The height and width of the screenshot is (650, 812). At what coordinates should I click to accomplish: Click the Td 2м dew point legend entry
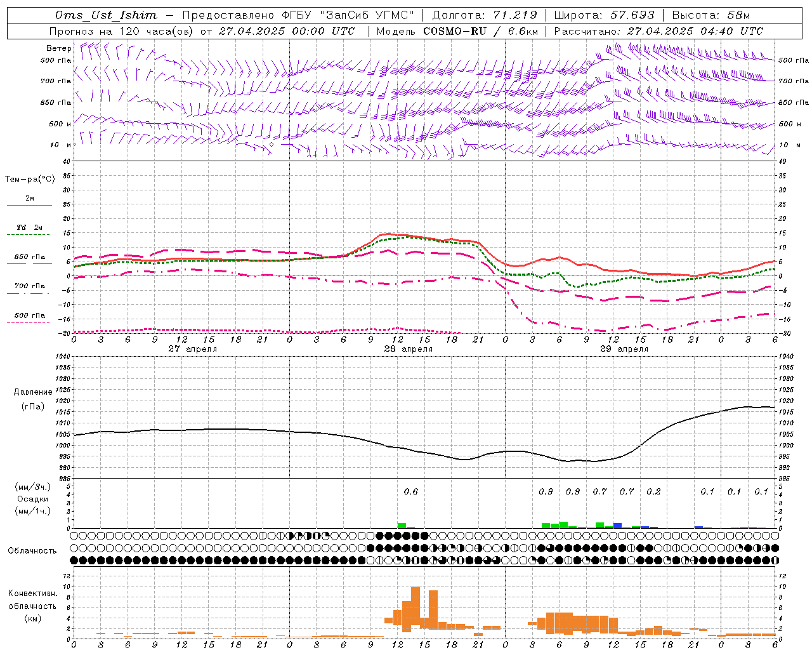[x=29, y=228]
